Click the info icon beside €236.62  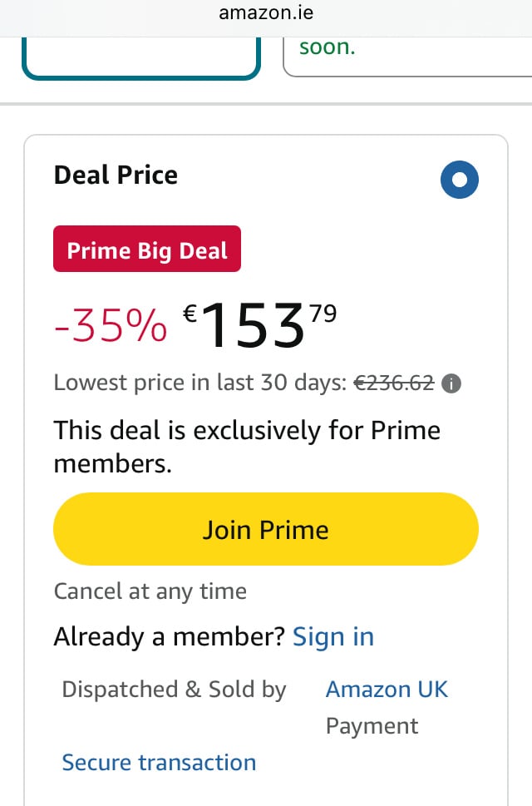pos(451,383)
